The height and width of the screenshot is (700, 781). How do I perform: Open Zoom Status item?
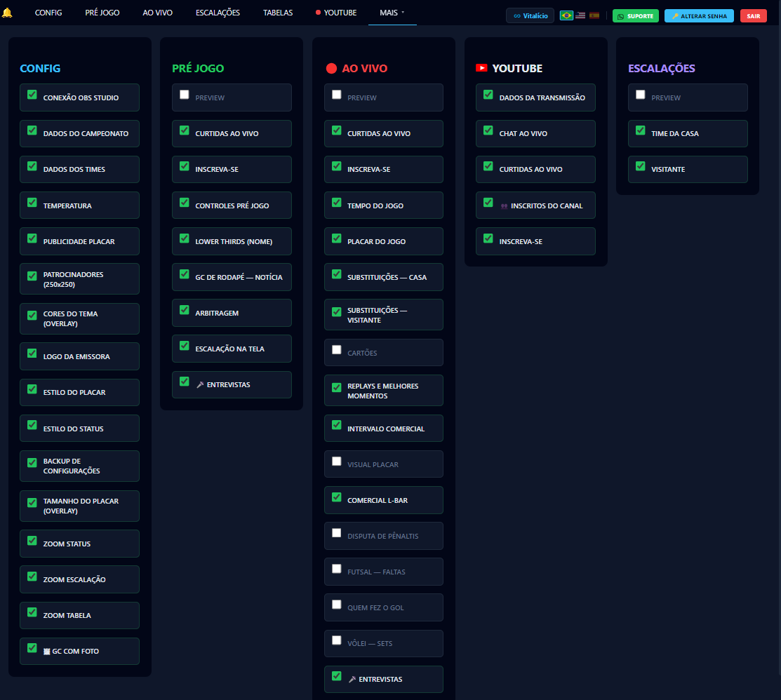pos(80,544)
